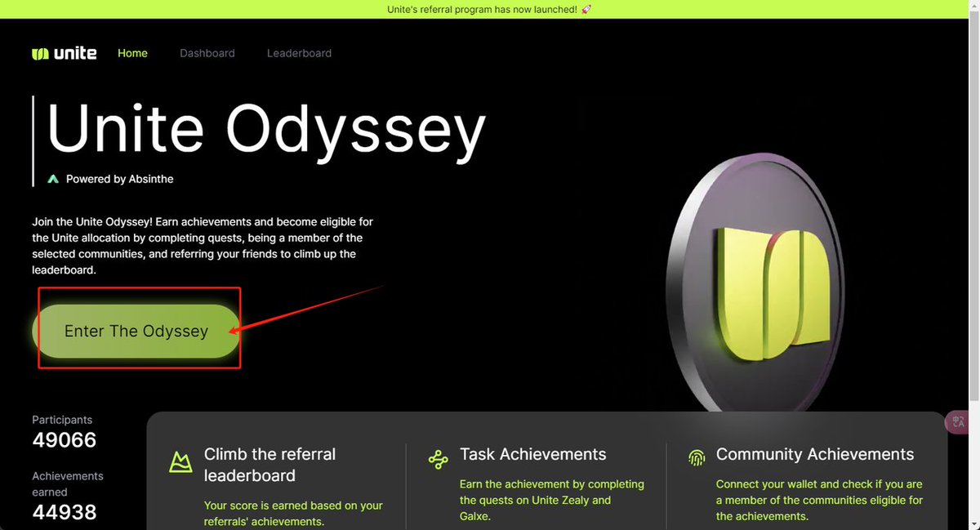This screenshot has width=980, height=530.
Task: Click the Climb the referral leaderboard heading
Action: 269,465
